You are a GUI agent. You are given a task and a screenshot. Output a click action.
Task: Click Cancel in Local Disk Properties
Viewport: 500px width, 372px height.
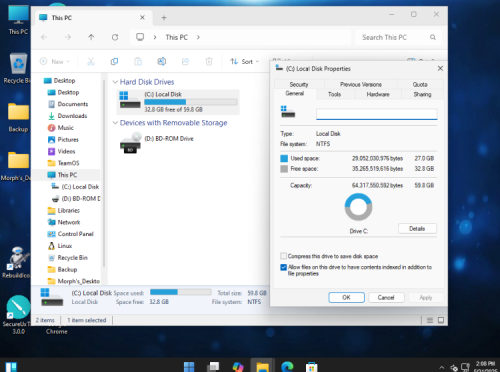(x=386, y=297)
